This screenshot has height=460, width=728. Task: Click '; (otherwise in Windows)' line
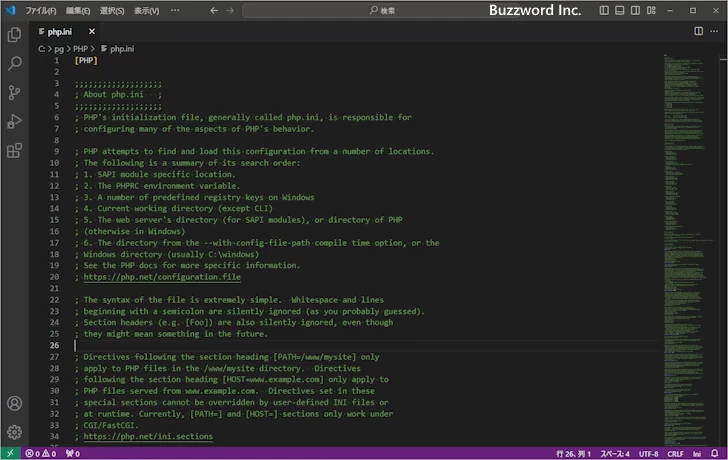coord(130,231)
